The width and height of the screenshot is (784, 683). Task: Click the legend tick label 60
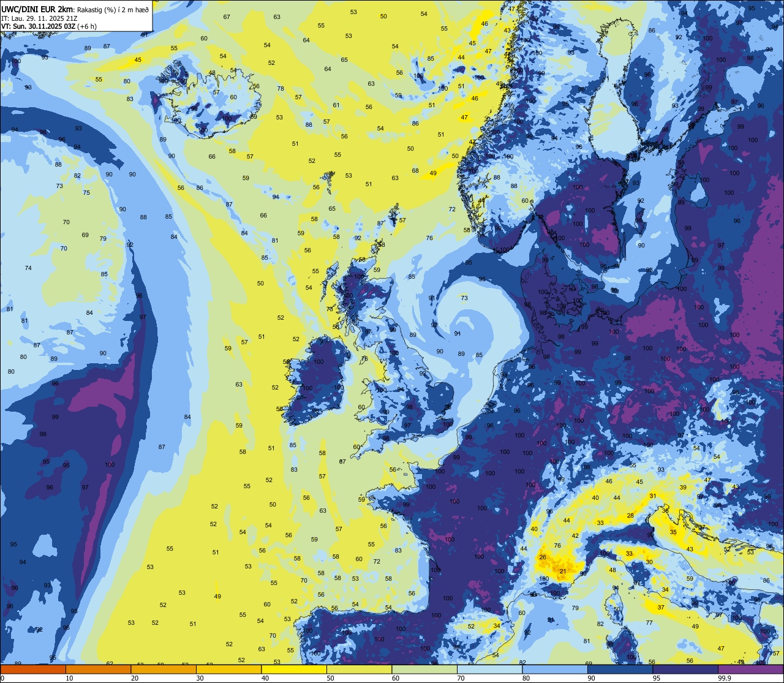coord(396,678)
